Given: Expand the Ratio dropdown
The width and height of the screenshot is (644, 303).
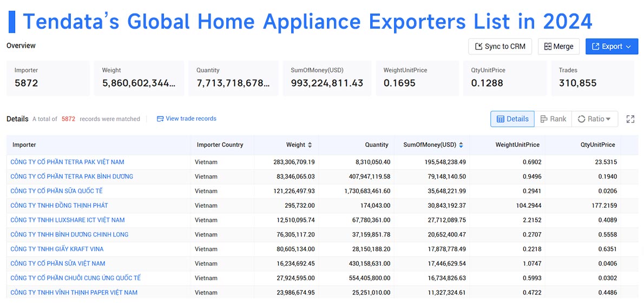Looking at the screenshot, I should click(x=594, y=119).
